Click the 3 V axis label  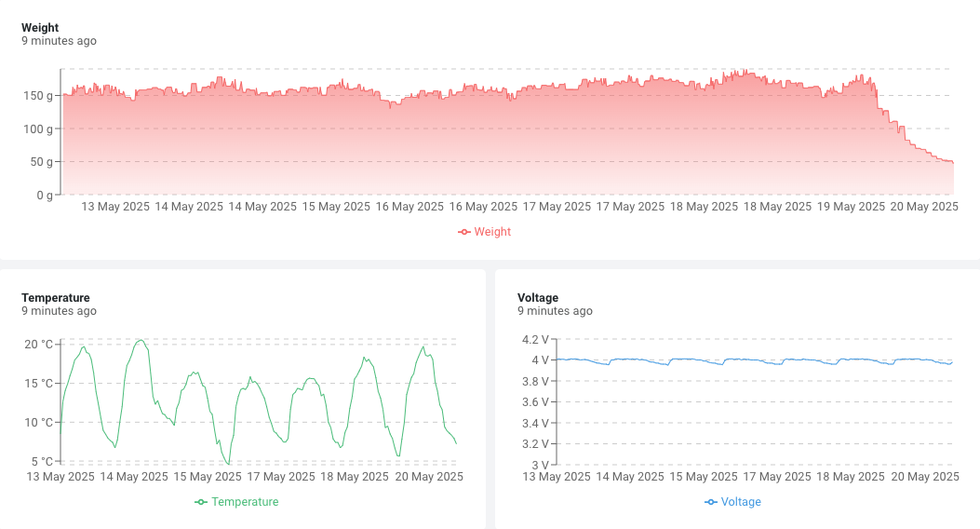pos(540,466)
